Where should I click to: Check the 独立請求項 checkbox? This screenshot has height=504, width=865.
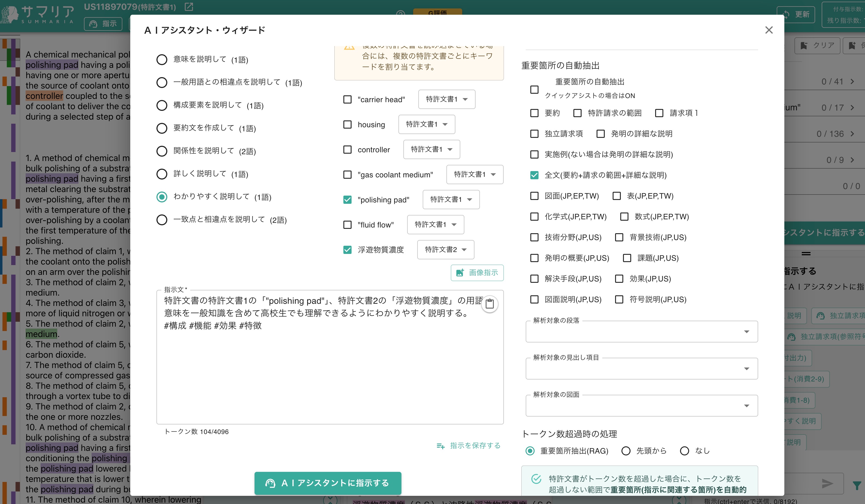click(x=534, y=134)
